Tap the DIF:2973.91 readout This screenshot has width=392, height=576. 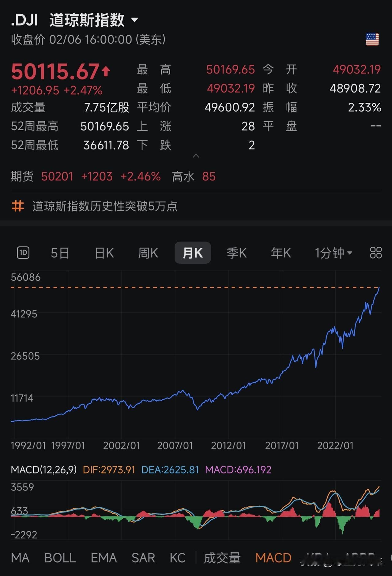coord(109,470)
